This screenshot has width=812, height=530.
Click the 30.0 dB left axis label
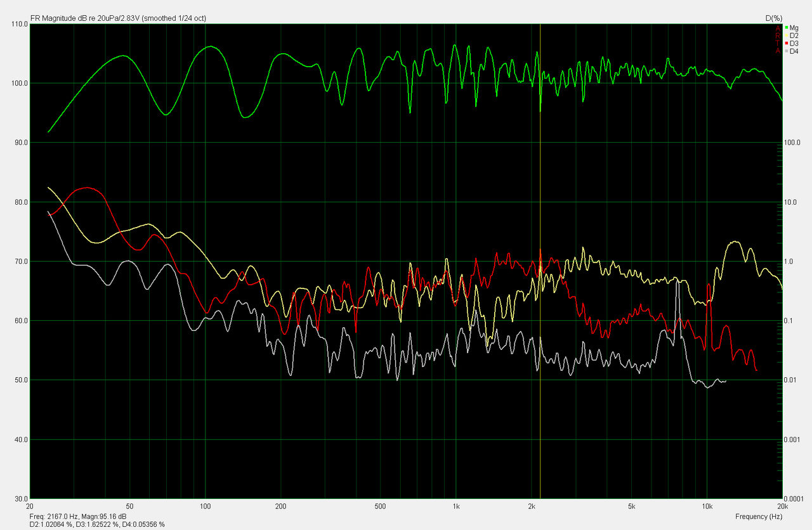coord(19,499)
